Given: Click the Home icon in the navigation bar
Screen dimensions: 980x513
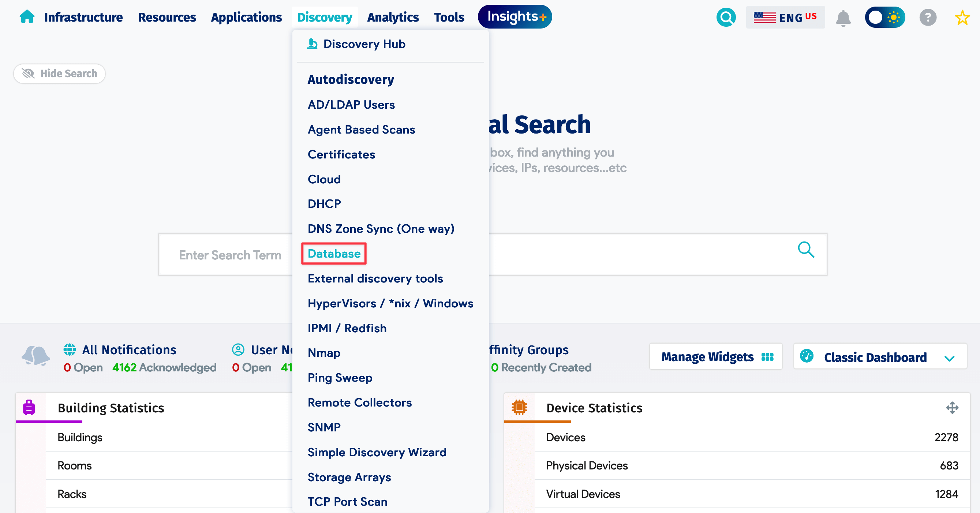Looking at the screenshot, I should [x=26, y=17].
